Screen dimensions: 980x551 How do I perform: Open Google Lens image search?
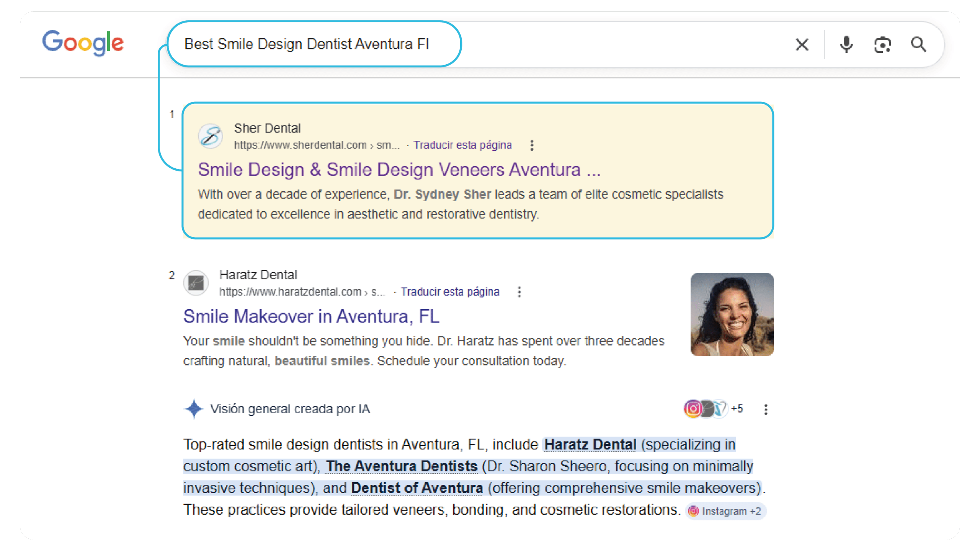pos(882,45)
